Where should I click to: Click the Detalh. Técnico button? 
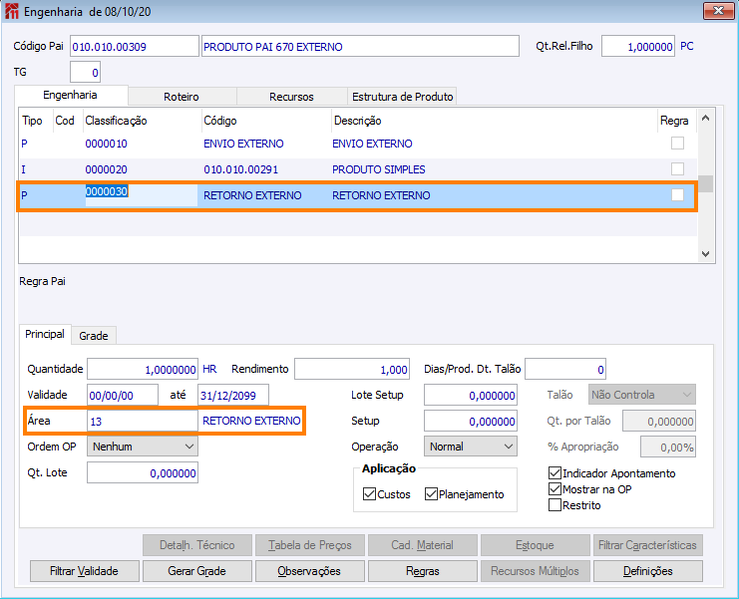coord(197,545)
